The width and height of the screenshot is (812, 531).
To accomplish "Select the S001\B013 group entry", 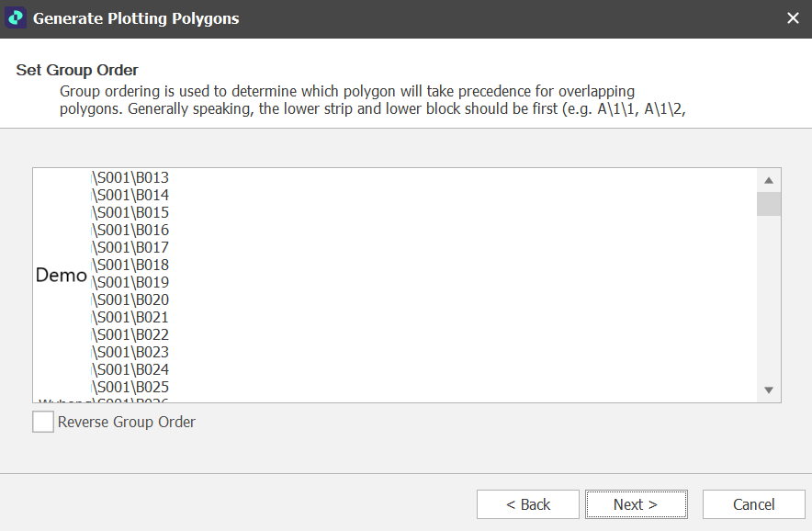I will 130,177.
